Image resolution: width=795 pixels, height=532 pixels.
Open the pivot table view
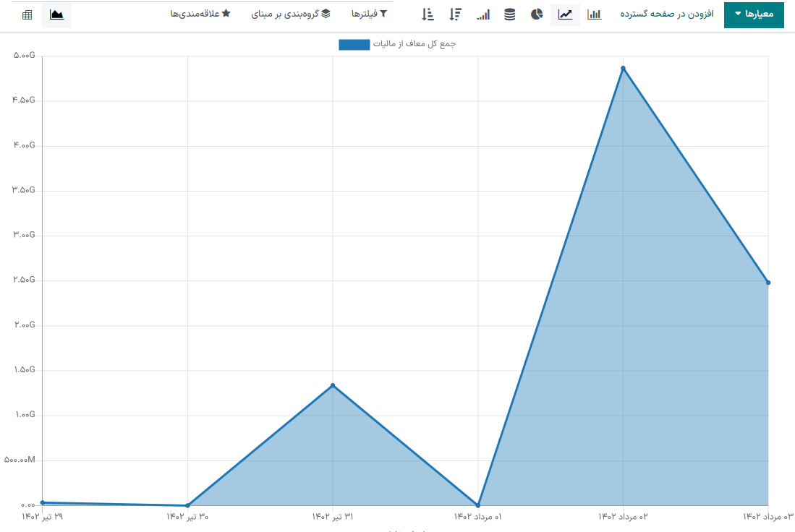tap(27, 14)
